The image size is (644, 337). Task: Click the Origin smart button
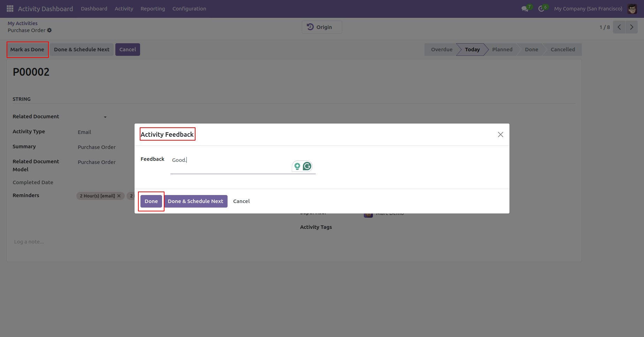pos(322,27)
